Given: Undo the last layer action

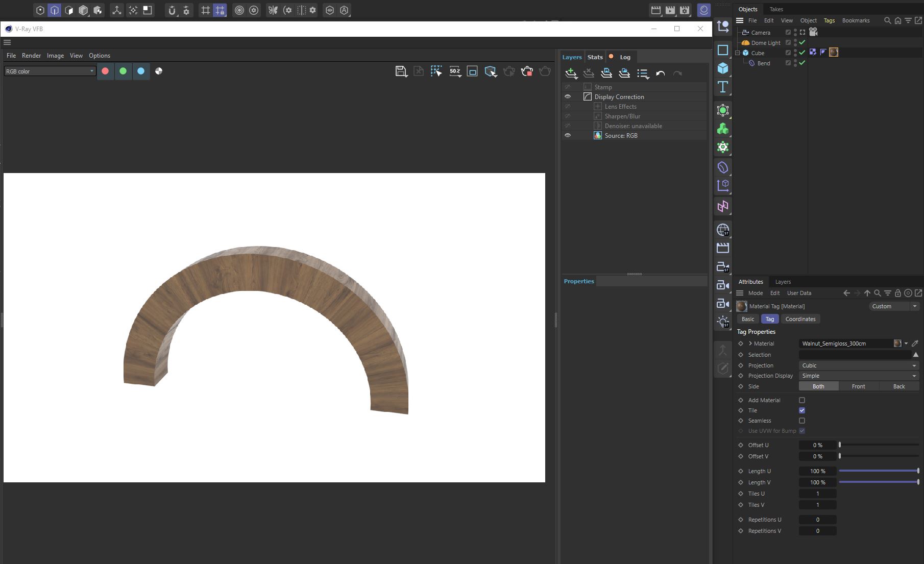Looking at the screenshot, I should pyautogui.click(x=661, y=73).
